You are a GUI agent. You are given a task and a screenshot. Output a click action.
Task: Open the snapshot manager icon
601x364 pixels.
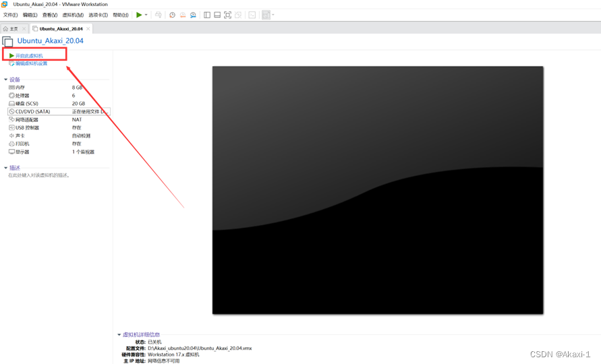(x=193, y=15)
